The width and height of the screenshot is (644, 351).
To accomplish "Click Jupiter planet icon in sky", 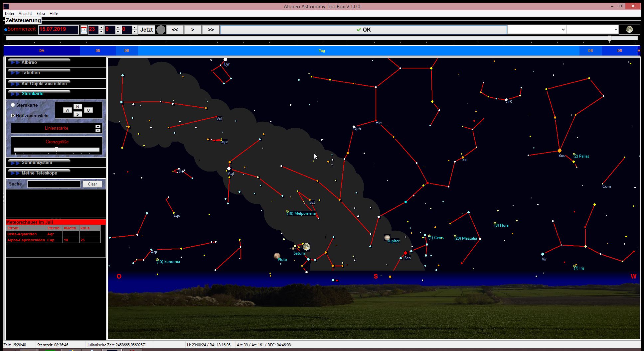I will pyautogui.click(x=387, y=237).
